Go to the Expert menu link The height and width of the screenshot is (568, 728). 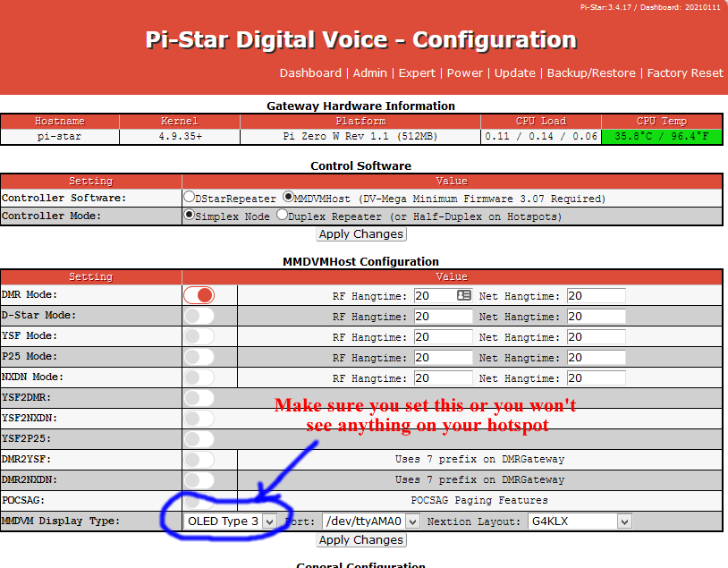pos(417,73)
